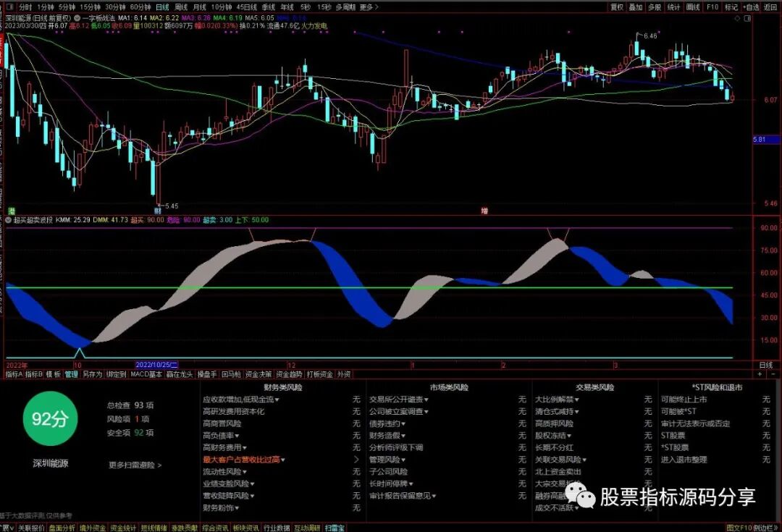
Task: Select the 年线 period
Action: [x=287, y=7]
